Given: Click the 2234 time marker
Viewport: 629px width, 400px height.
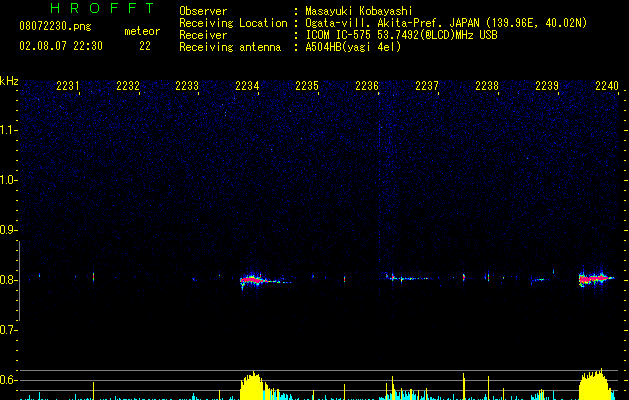Looking at the screenshot, I should coord(247,86).
